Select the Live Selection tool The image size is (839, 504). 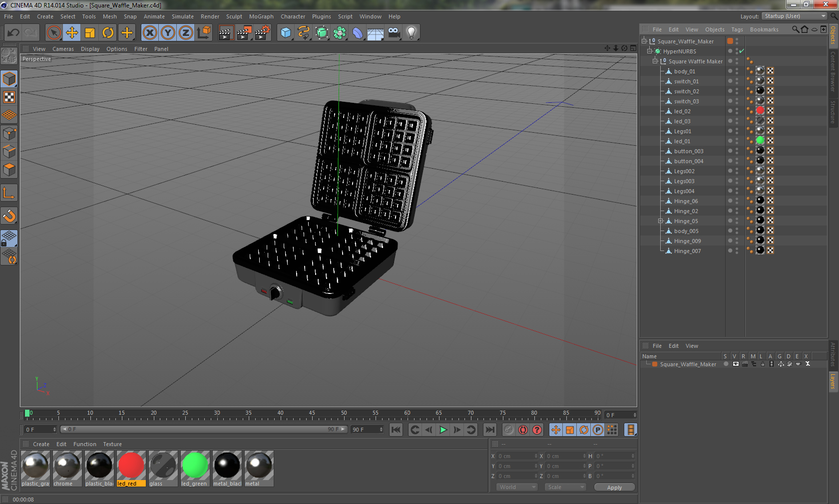tap(53, 33)
